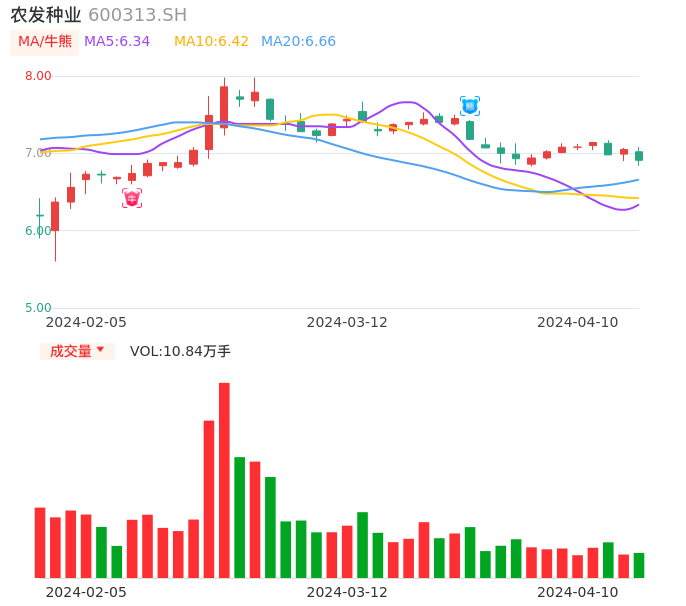The width and height of the screenshot is (686, 606).
Task: Click the 2024-04-10 date under price chart
Action: tap(578, 323)
